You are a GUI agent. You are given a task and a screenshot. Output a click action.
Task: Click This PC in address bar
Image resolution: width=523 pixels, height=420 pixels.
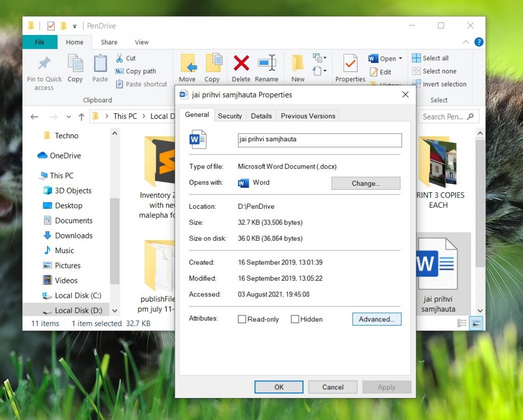pos(125,116)
